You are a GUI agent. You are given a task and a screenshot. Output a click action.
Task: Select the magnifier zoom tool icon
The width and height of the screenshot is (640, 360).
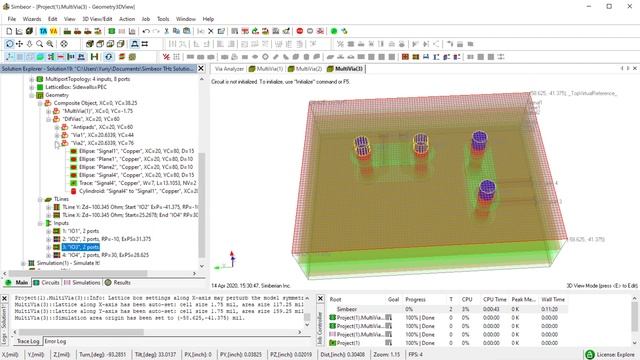click(x=40, y=44)
